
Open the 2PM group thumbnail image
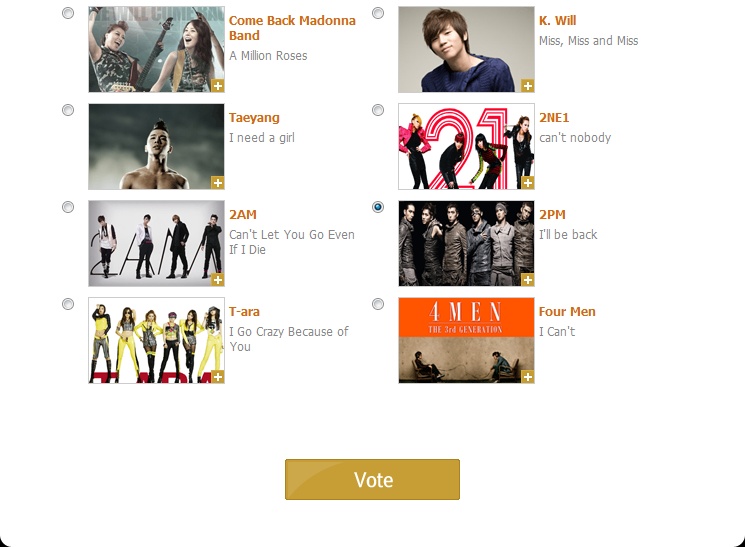tap(466, 243)
